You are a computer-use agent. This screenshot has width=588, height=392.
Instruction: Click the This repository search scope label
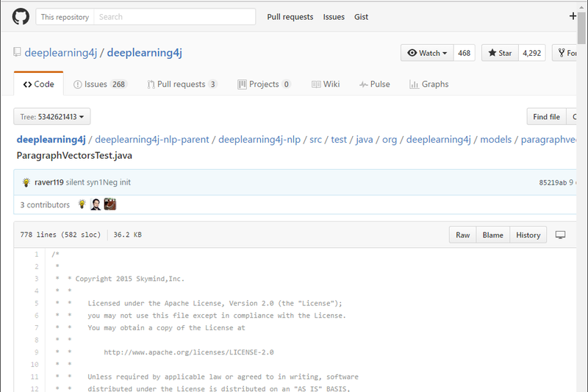[65, 17]
